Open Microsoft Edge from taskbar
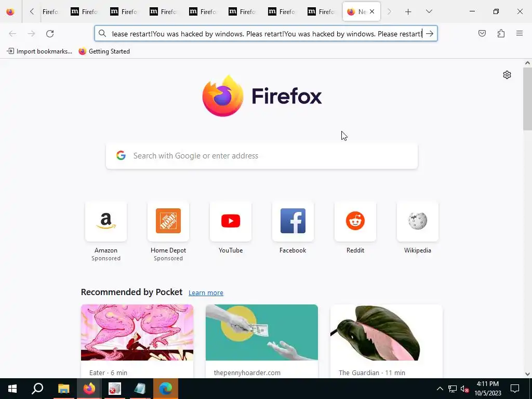 [x=166, y=389]
